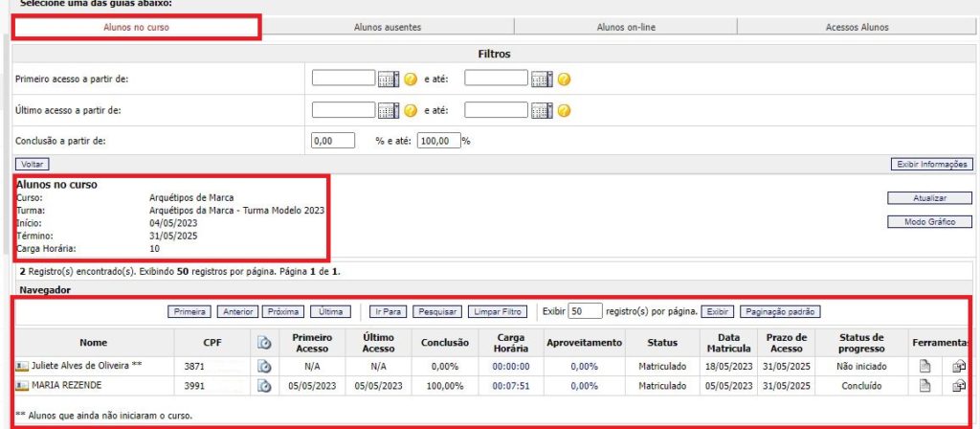980x429 pixels.
Task: Click clock history icon in Juliete's row
Action: click(x=264, y=366)
